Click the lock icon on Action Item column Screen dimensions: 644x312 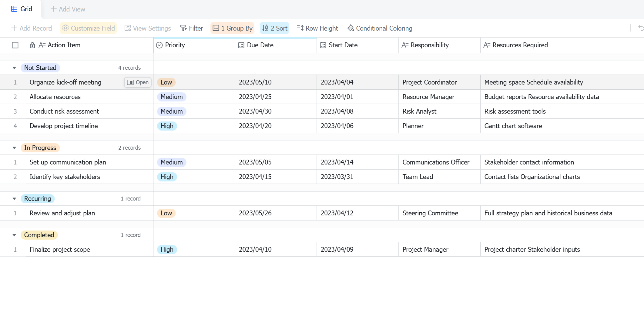click(32, 45)
